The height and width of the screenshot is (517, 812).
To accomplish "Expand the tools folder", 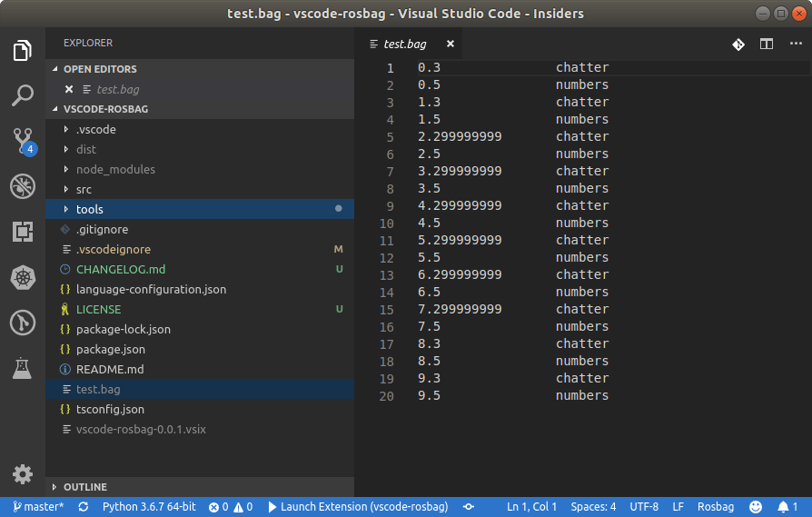I will pos(200,209).
